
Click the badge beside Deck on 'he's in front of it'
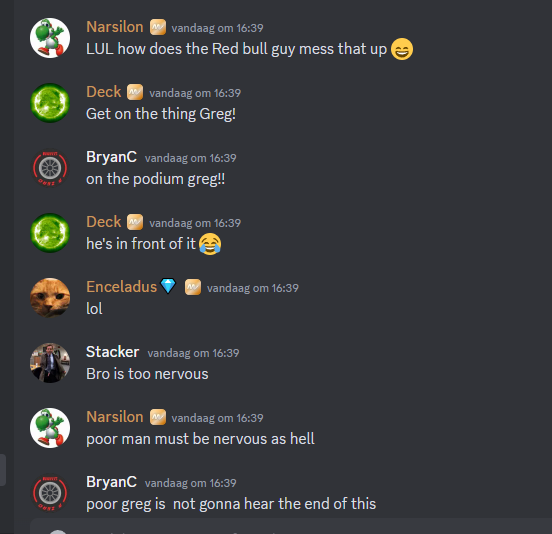(135, 222)
